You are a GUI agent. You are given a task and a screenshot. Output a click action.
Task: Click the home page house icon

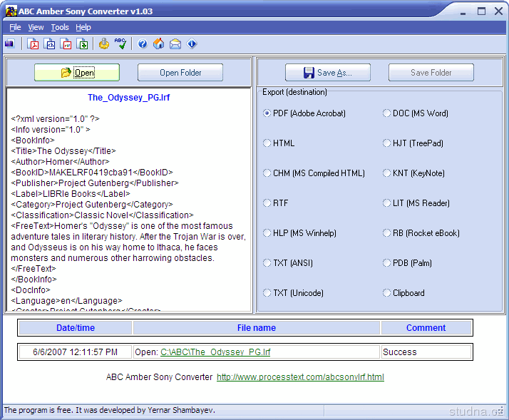coord(158,44)
